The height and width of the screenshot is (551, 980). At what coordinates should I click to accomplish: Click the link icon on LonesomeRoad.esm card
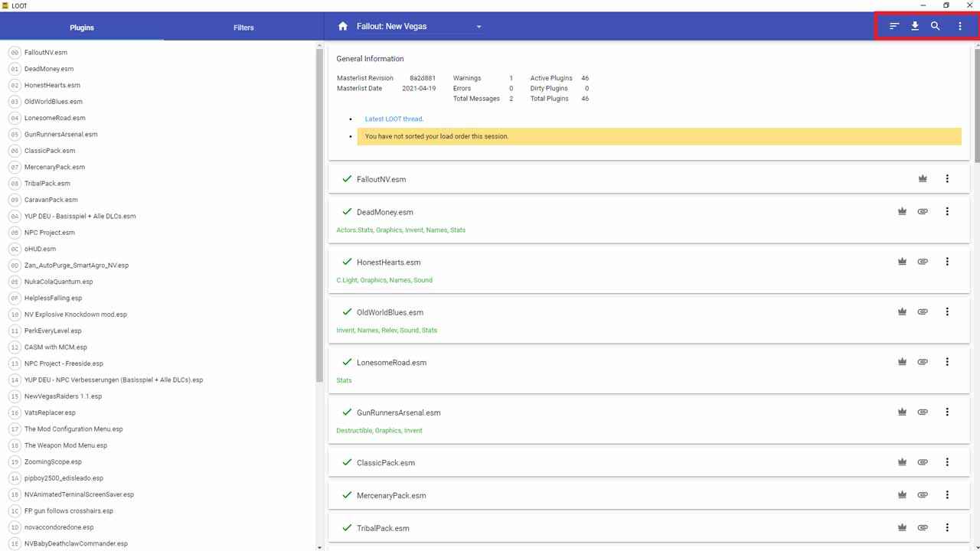(923, 362)
